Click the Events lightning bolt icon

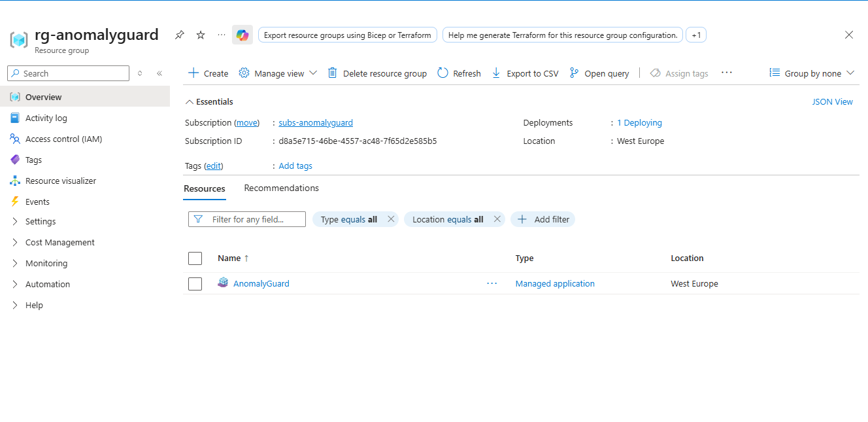point(15,202)
